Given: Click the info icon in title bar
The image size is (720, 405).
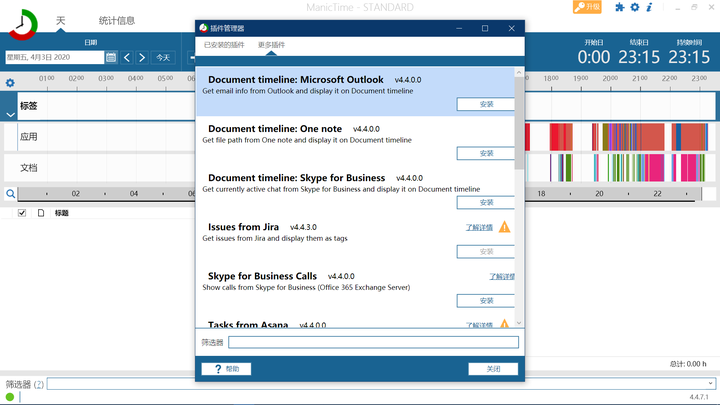Looking at the screenshot, I should point(649,8).
